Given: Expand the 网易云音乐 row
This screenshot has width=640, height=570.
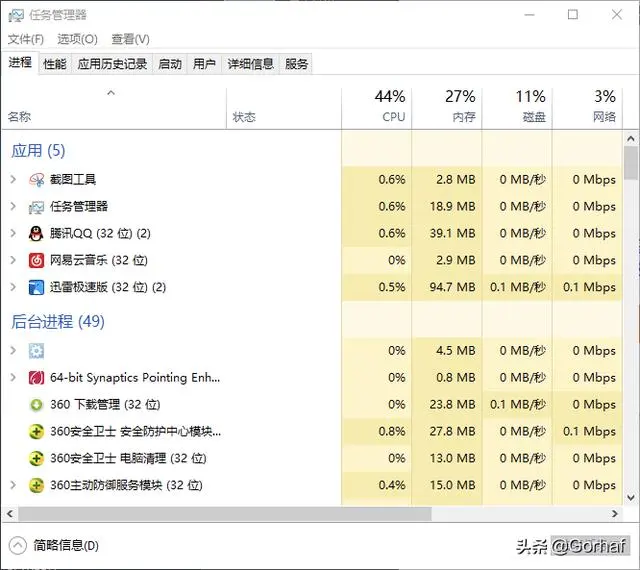Looking at the screenshot, I should (13, 260).
